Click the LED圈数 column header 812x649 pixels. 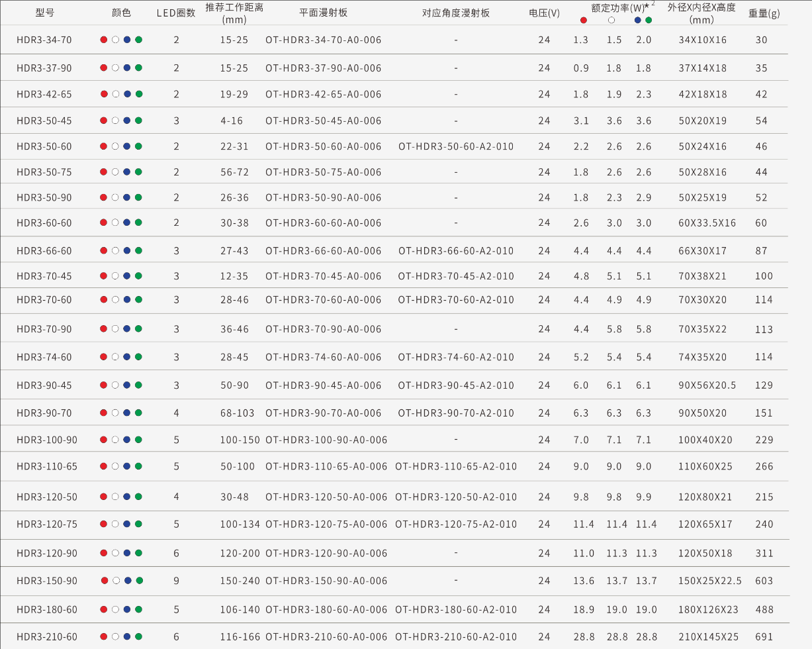[x=176, y=13]
